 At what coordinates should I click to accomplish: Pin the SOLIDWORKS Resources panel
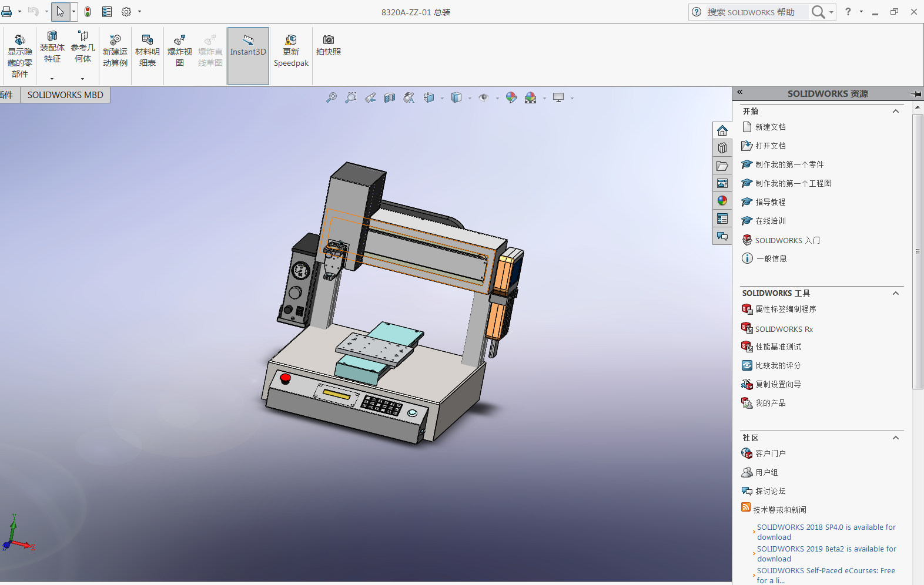pos(915,93)
